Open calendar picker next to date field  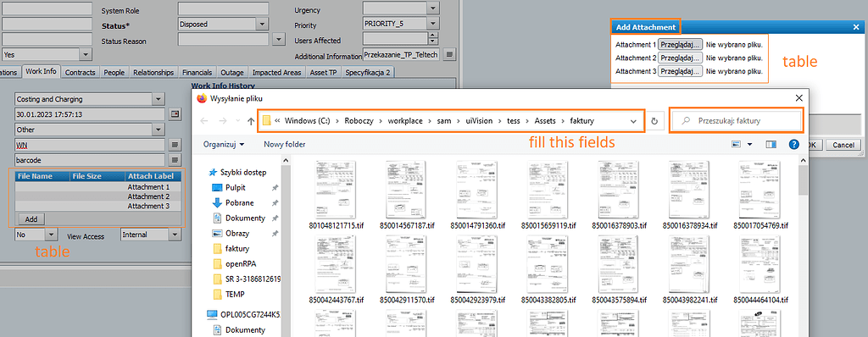point(175,114)
